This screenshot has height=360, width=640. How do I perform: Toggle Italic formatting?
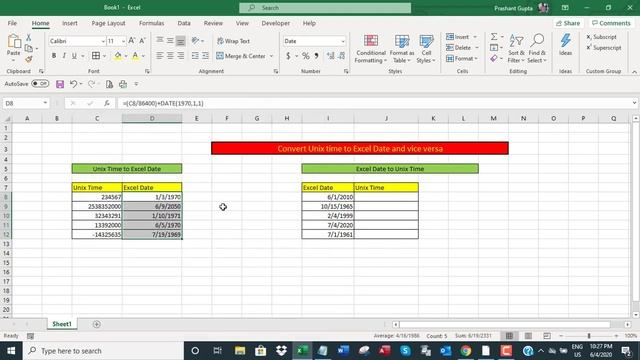coord(64,56)
